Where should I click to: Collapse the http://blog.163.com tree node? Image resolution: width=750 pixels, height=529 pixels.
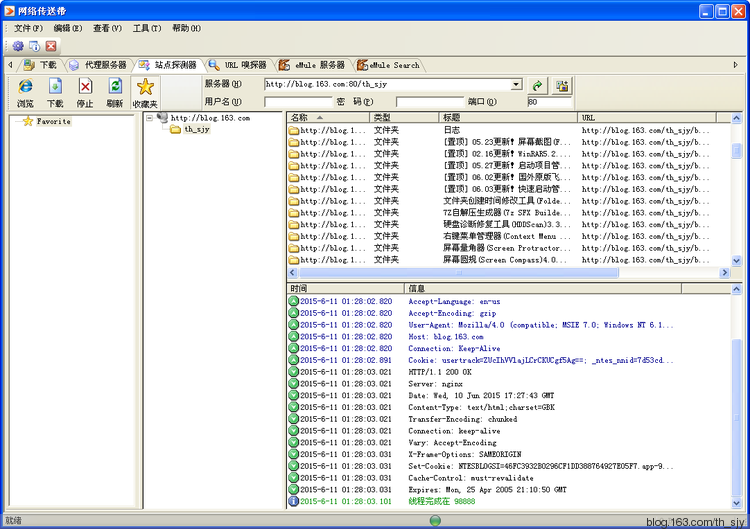[150, 118]
